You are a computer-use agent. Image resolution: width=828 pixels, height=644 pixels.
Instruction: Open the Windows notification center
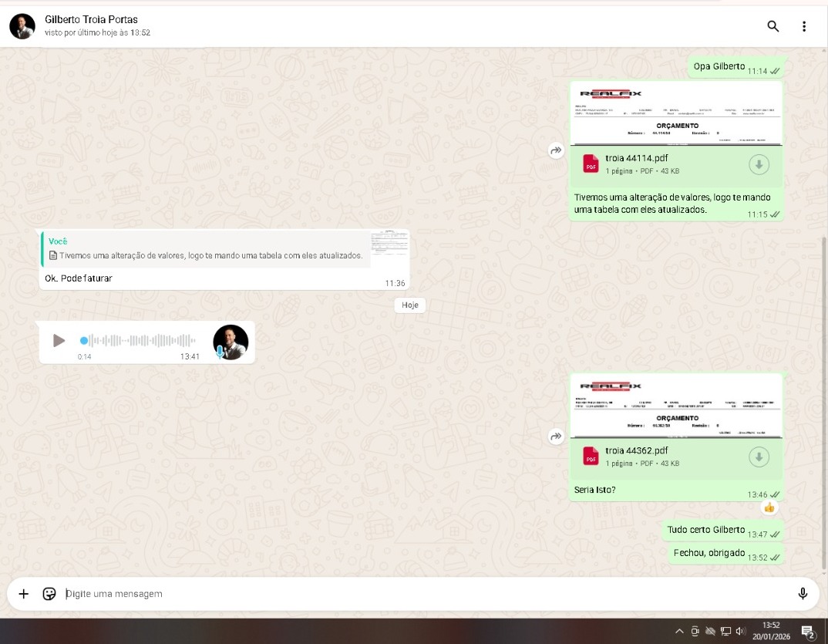[808, 632]
